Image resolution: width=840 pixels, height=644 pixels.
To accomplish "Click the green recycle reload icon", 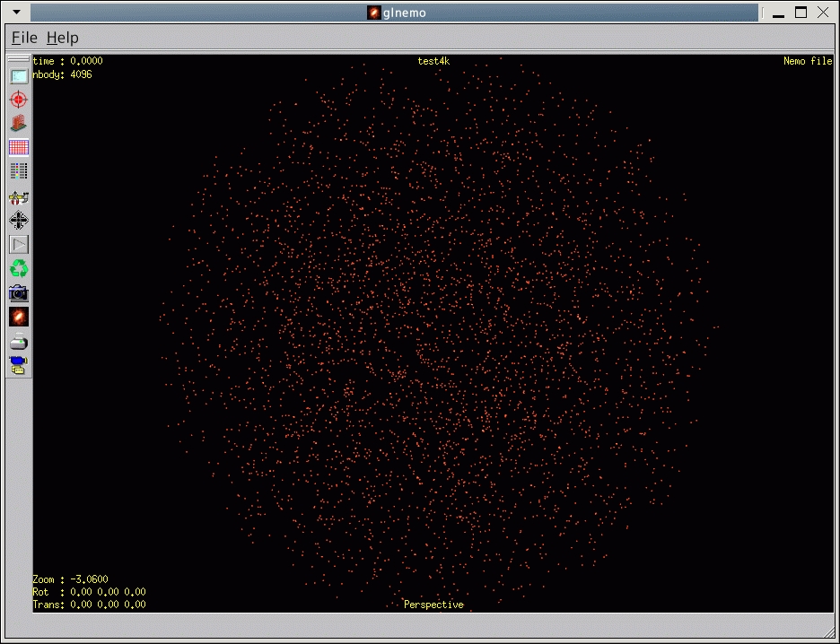I will (x=19, y=268).
